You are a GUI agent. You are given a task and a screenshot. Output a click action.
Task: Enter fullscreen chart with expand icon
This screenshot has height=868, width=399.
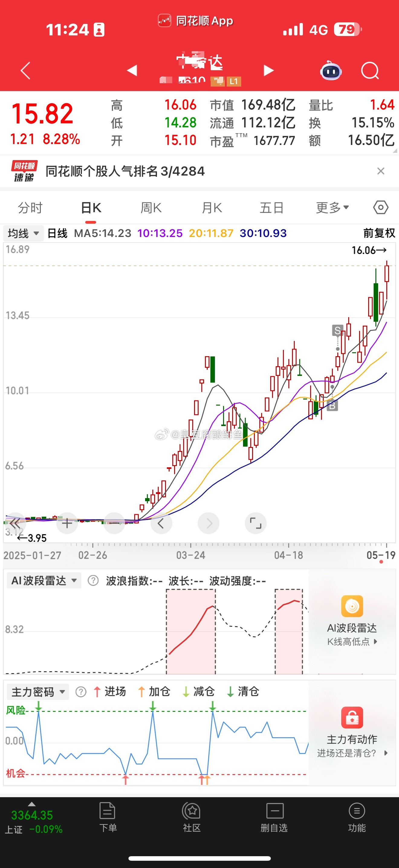pos(256,523)
